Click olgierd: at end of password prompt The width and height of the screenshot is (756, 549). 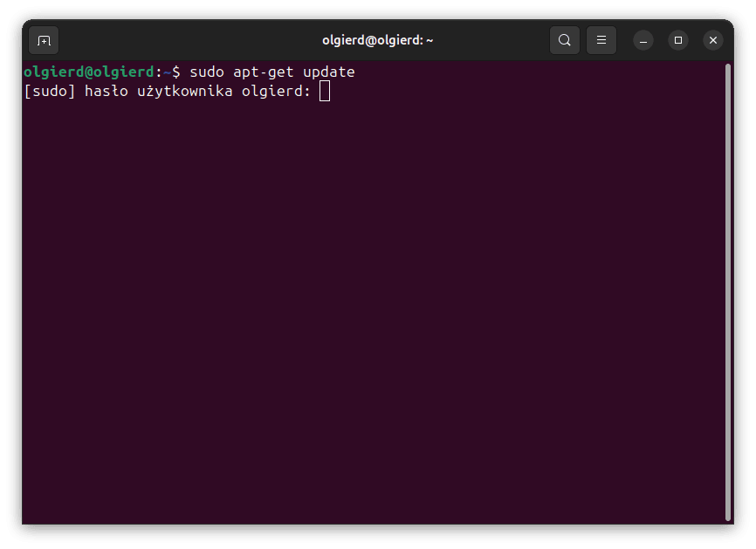click(x=276, y=92)
